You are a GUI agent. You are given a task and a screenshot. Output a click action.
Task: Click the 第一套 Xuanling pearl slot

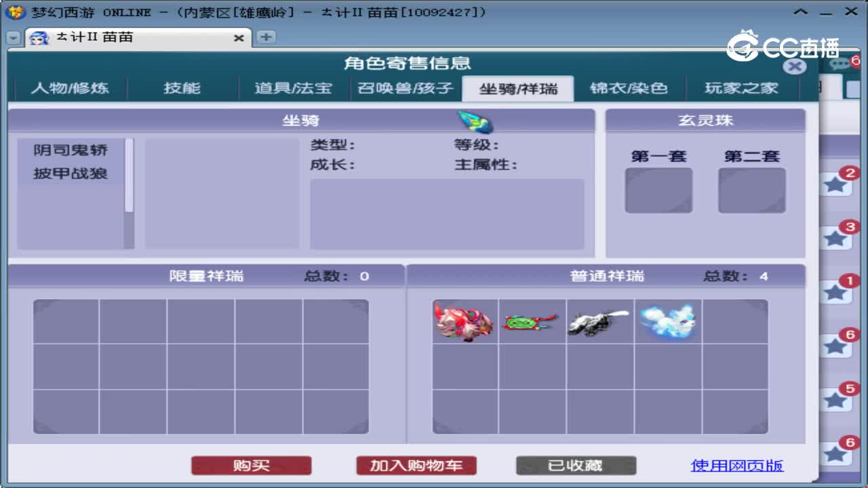pyautogui.click(x=658, y=190)
